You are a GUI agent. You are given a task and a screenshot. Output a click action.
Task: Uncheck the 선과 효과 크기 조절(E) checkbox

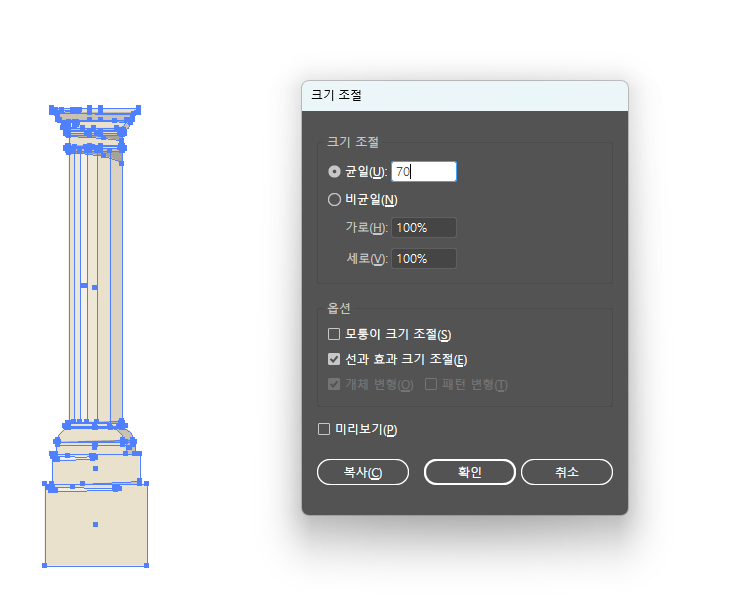click(x=334, y=359)
